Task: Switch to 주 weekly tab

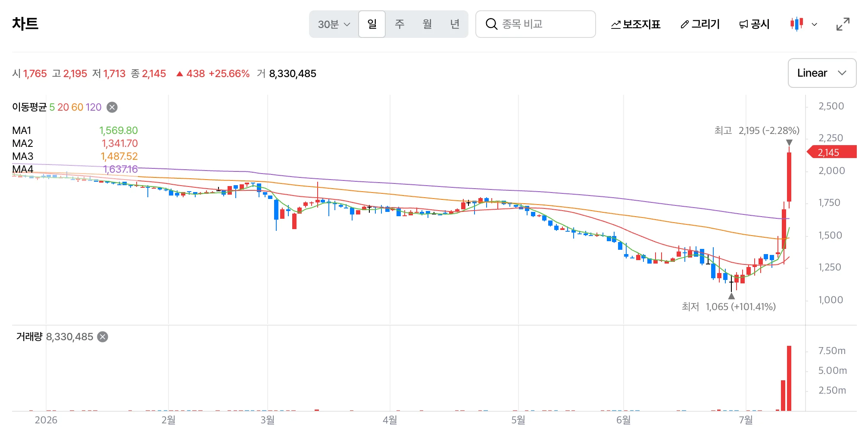Action: pyautogui.click(x=400, y=24)
